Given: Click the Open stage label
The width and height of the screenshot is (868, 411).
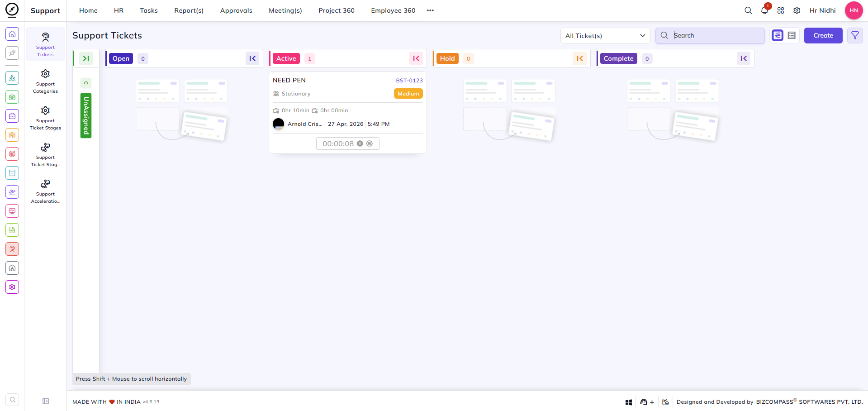Looking at the screenshot, I should [x=121, y=58].
